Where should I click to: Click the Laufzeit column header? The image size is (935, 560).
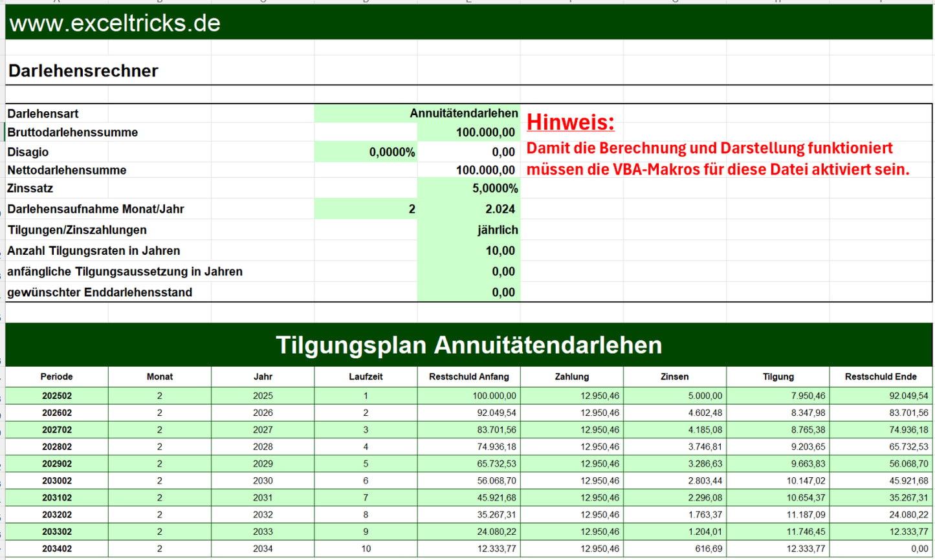coord(366,376)
